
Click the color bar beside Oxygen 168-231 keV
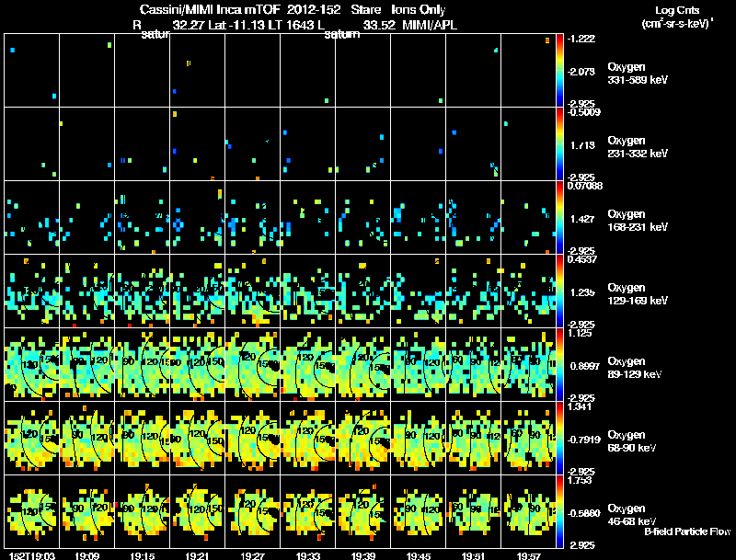pos(559,218)
